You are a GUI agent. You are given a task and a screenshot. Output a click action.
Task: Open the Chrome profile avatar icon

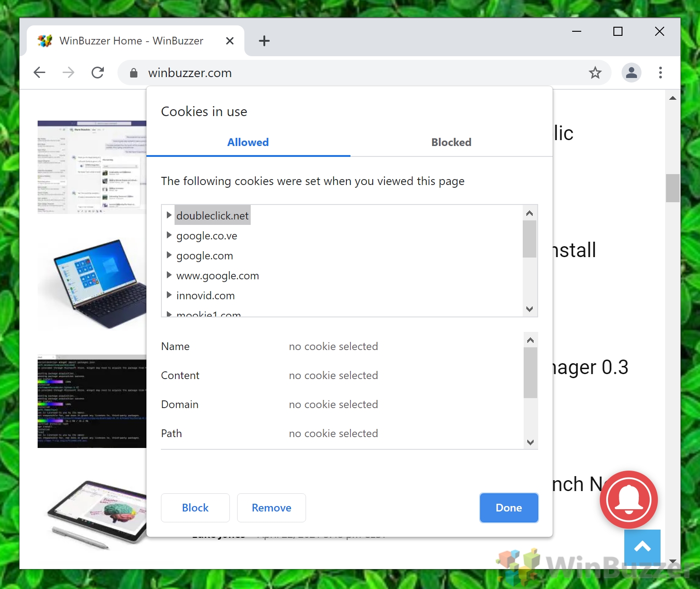631,73
